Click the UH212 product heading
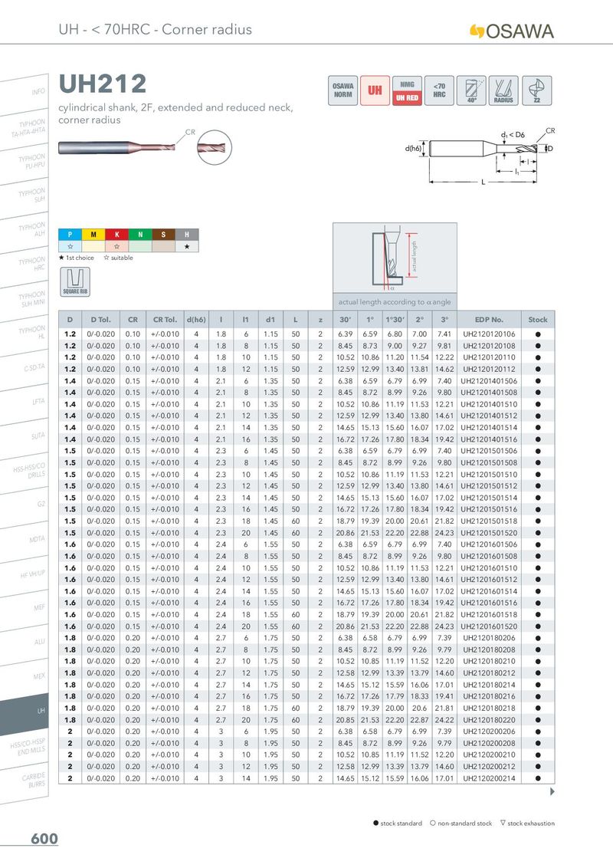Screen dimensions: 613x868 pyautogui.click(x=103, y=84)
